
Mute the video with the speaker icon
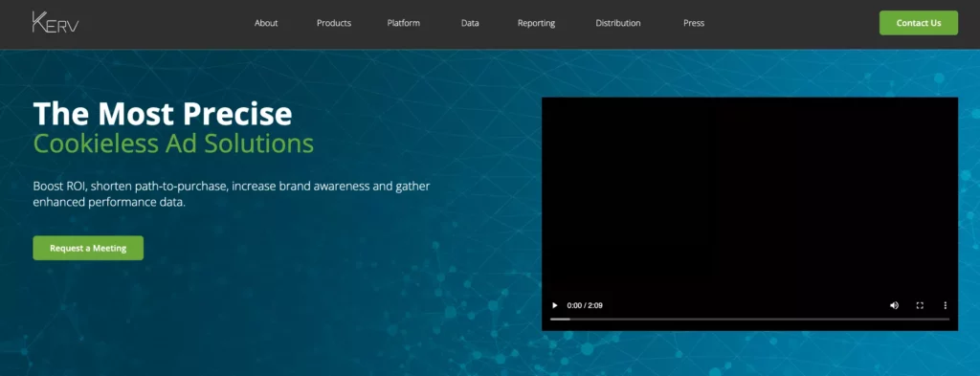(x=895, y=305)
